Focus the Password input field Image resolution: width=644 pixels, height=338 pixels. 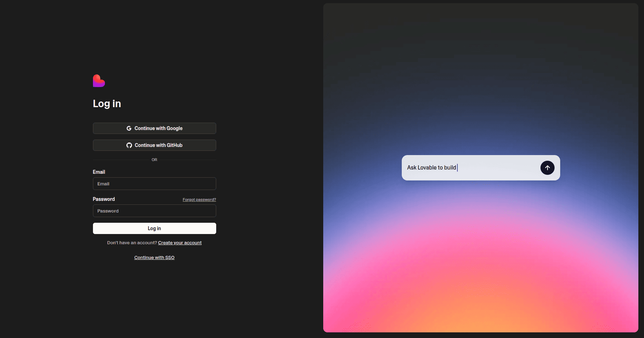click(155, 211)
